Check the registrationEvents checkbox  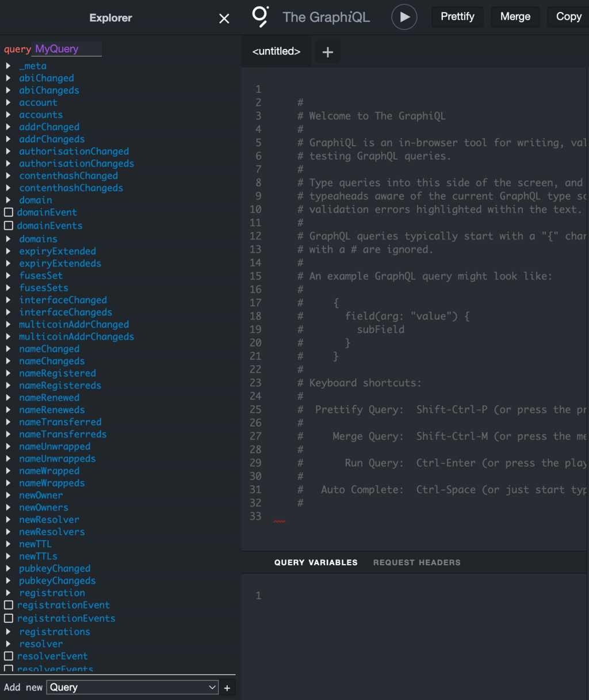coord(9,618)
